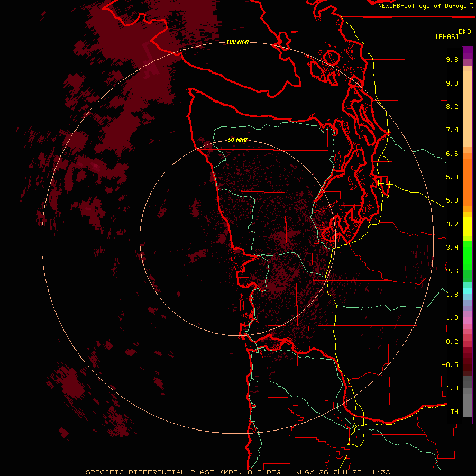Pick the bright green segment of the color bar
The image size is (476, 476).
[467, 255]
